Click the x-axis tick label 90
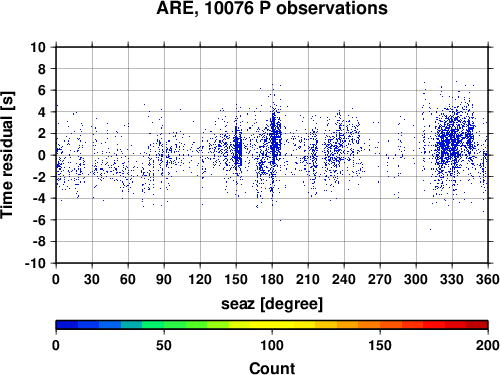The height and width of the screenshot is (375, 500). [x=164, y=279]
